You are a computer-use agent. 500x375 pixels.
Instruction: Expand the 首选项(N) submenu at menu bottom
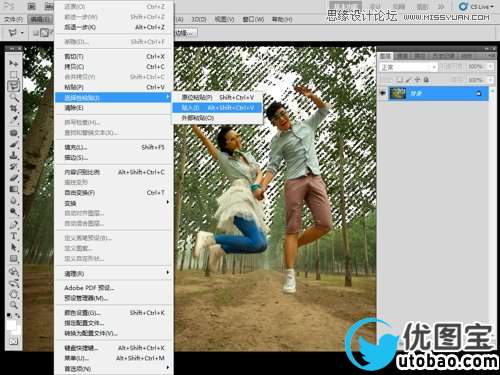pos(114,369)
